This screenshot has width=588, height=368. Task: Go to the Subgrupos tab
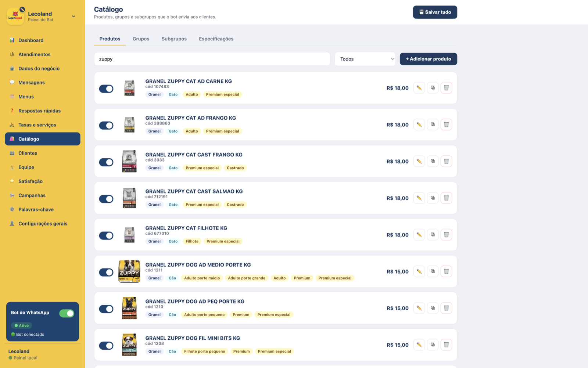(x=174, y=39)
